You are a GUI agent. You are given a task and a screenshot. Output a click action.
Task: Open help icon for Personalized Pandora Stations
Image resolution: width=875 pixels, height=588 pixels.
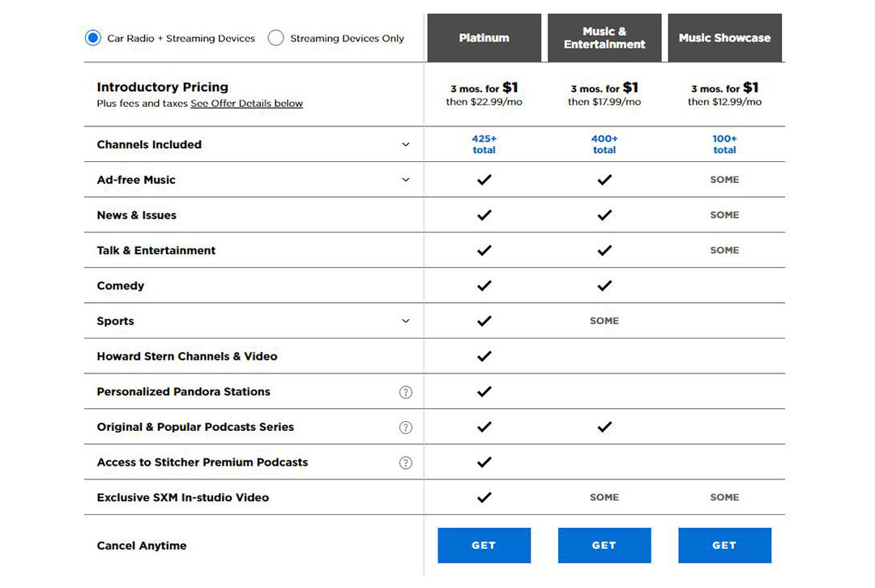[x=406, y=392]
